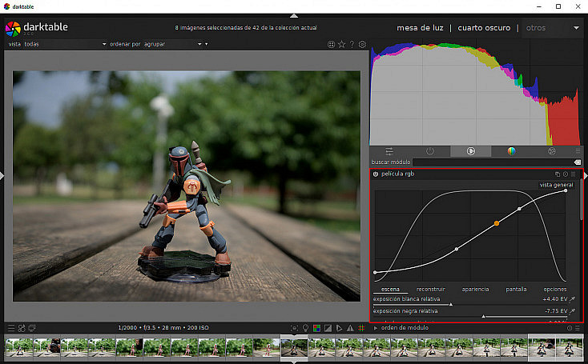
Task: Clear the buscar módulo search field
Action: click(578, 162)
